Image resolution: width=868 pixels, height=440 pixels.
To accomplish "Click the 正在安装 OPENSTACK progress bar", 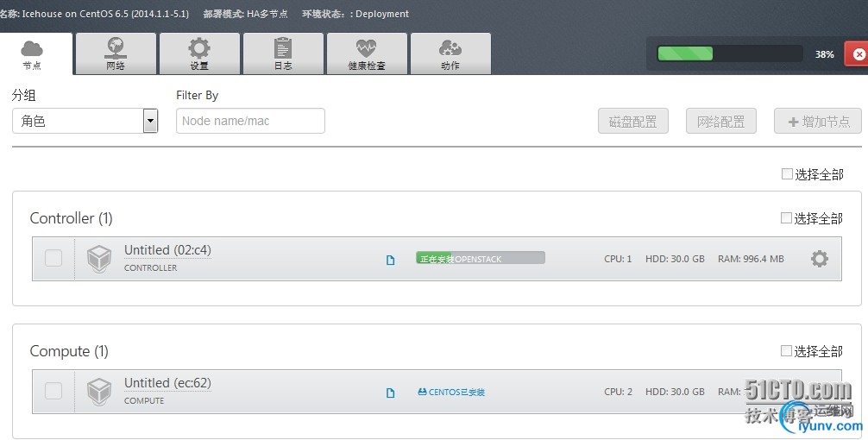I will [481, 258].
